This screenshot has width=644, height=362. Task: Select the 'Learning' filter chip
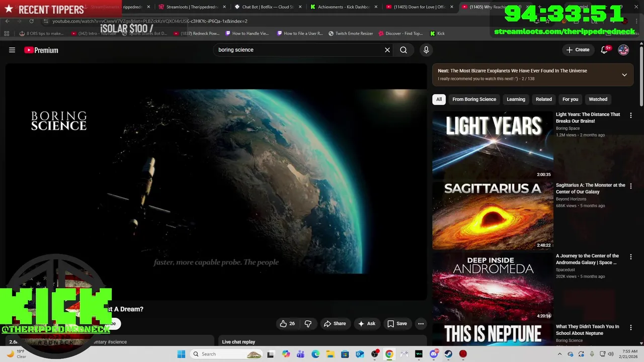click(x=516, y=99)
